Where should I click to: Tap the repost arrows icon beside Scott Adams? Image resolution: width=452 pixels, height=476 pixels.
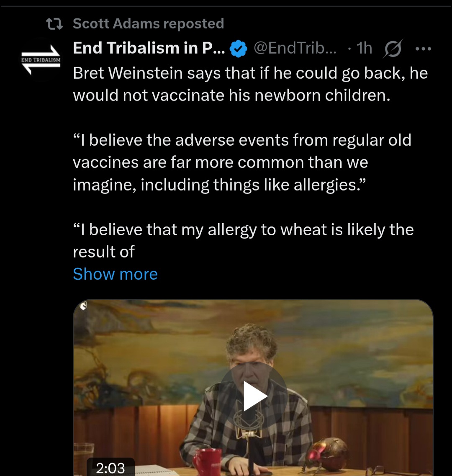point(54,24)
